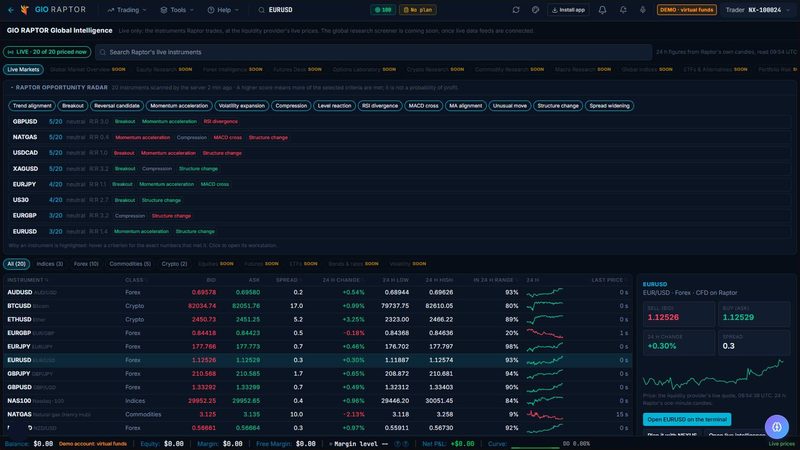Toggle the Level reaction filter chip
Image resolution: width=800 pixels, height=450 pixels.
pyautogui.click(x=334, y=106)
